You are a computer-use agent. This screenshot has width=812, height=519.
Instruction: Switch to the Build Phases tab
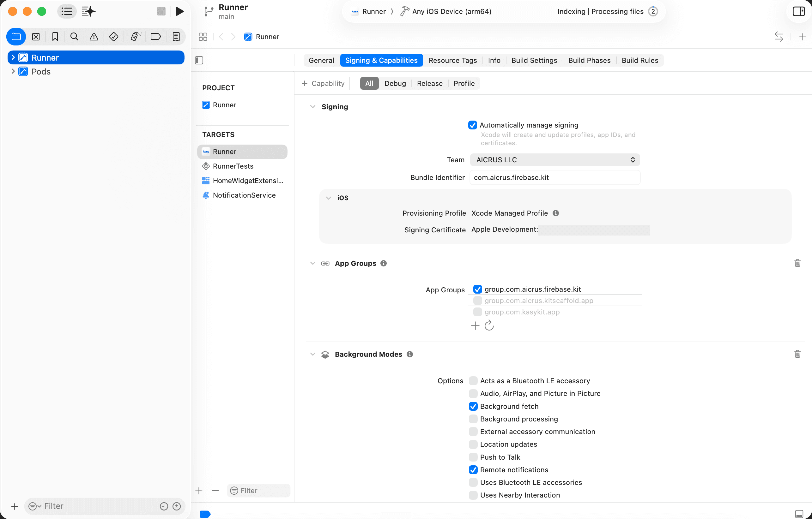tap(589, 60)
